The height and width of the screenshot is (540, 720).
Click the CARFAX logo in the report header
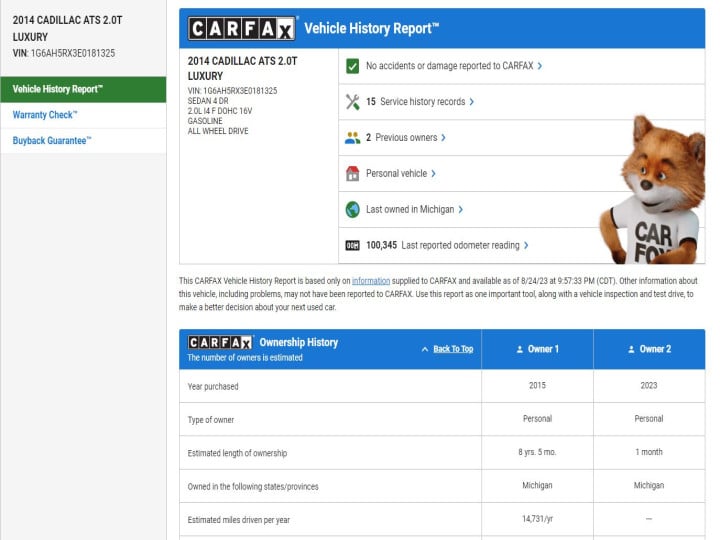coord(242,28)
